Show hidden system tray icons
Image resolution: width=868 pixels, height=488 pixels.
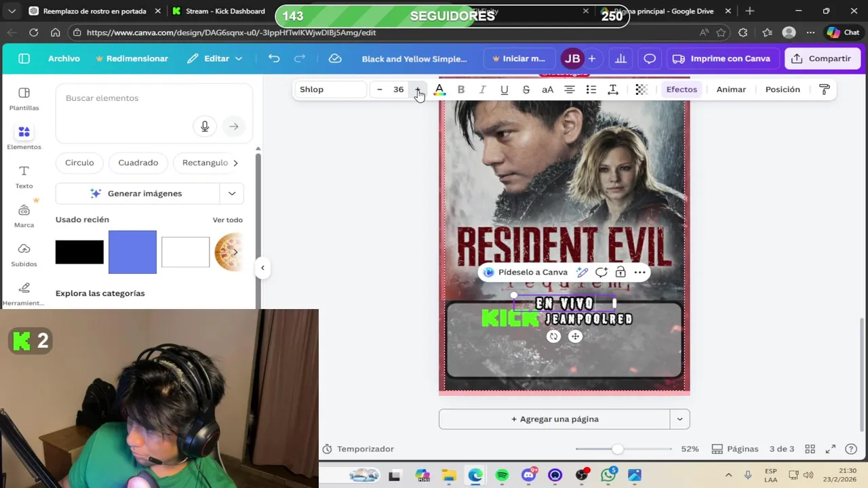tap(728, 475)
